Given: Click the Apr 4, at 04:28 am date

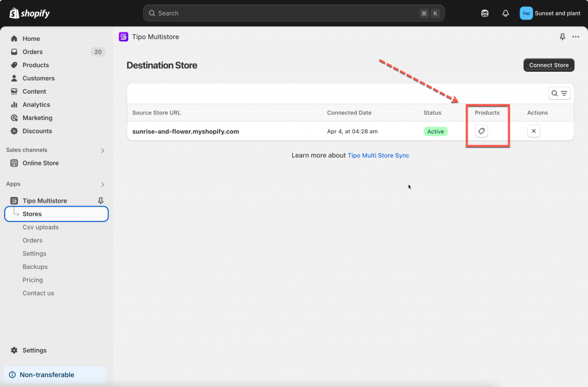Looking at the screenshot, I should [x=352, y=131].
